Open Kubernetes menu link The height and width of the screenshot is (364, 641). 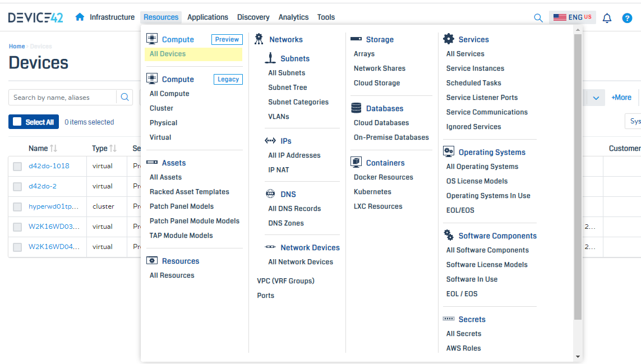point(372,192)
